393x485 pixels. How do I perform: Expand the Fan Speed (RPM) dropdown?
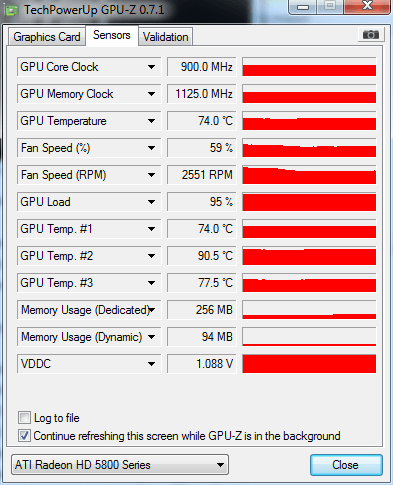pos(152,175)
